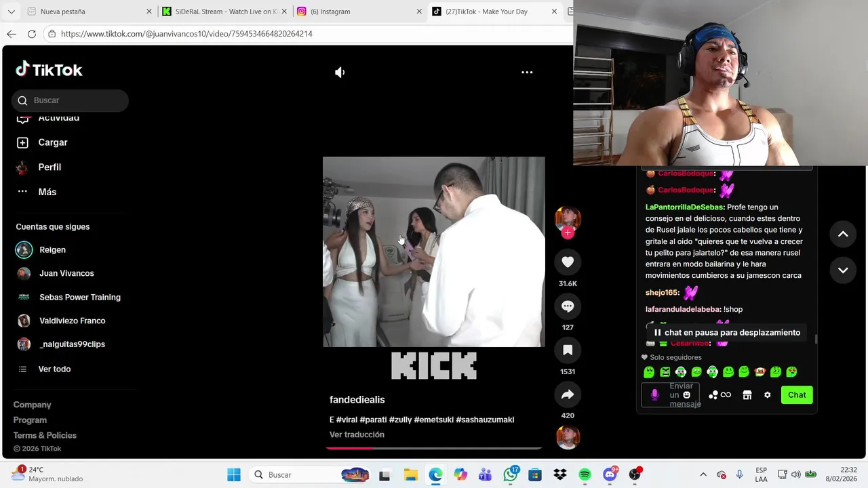
Task: Reload the page
Action: [32, 34]
